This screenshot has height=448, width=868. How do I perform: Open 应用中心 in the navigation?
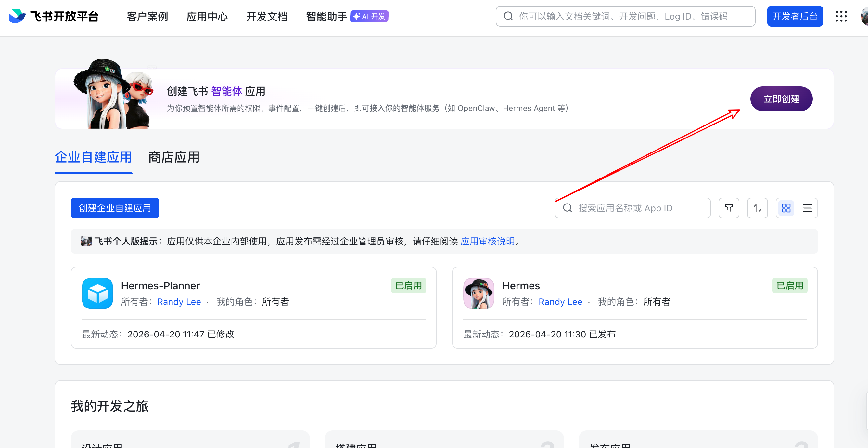[207, 16]
